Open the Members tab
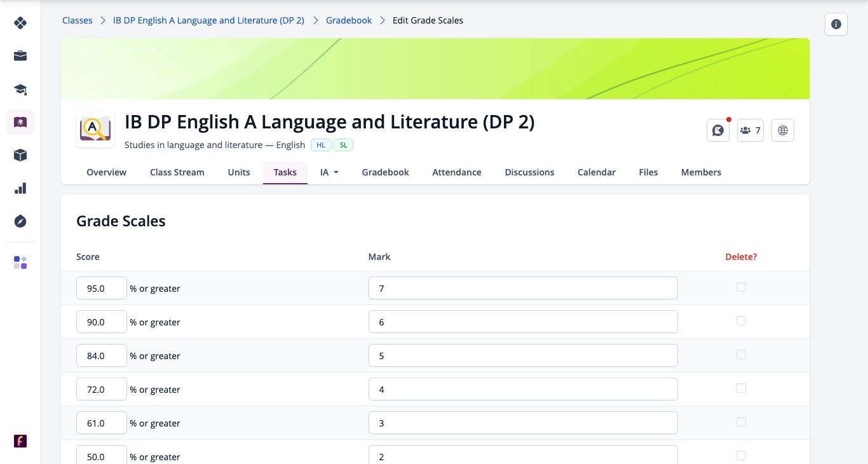The height and width of the screenshot is (464, 868). [x=701, y=172]
